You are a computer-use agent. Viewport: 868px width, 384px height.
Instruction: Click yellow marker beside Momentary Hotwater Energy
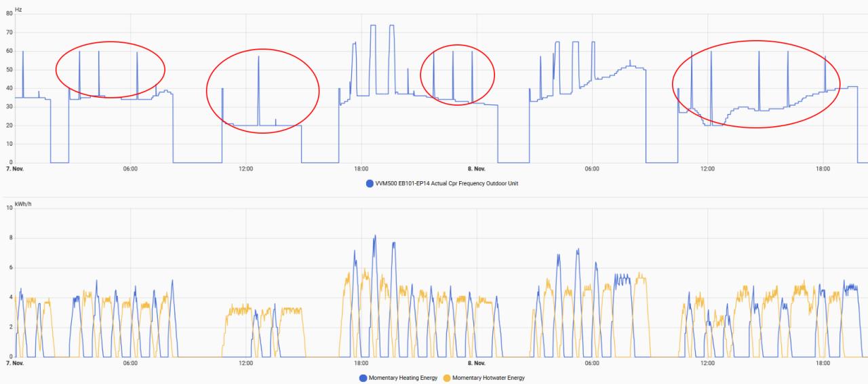(x=446, y=378)
